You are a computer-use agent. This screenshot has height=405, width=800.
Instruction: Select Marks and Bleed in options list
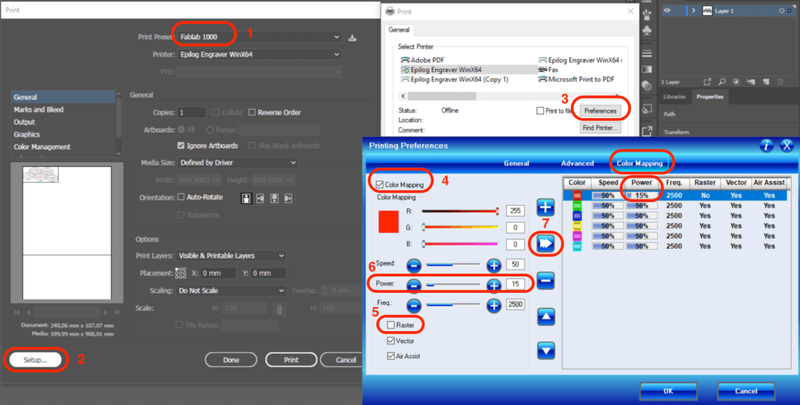point(40,109)
